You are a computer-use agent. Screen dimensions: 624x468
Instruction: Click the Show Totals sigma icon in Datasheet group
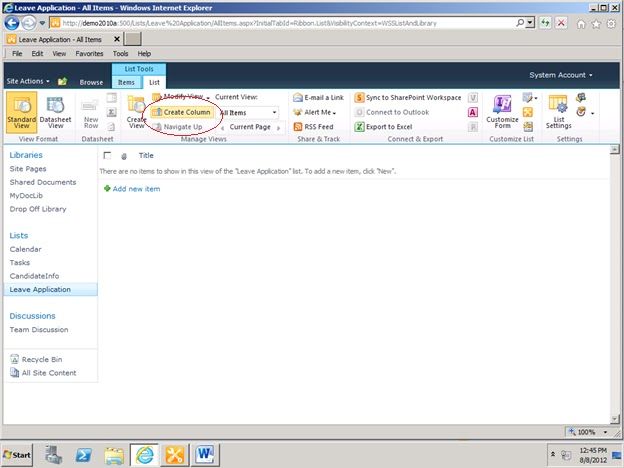pos(112,112)
